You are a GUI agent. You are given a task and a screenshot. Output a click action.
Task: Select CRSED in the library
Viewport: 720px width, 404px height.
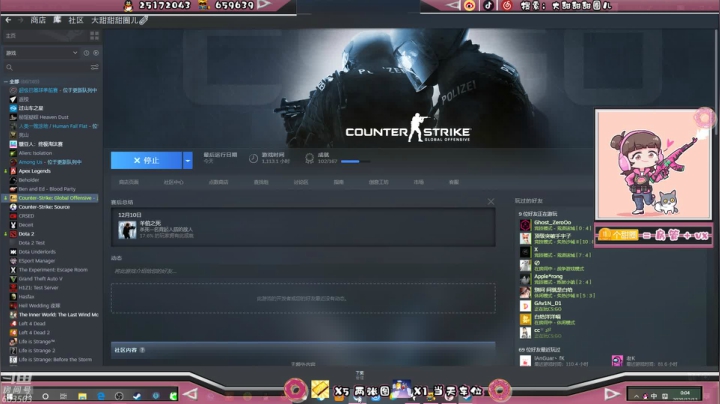point(26,216)
